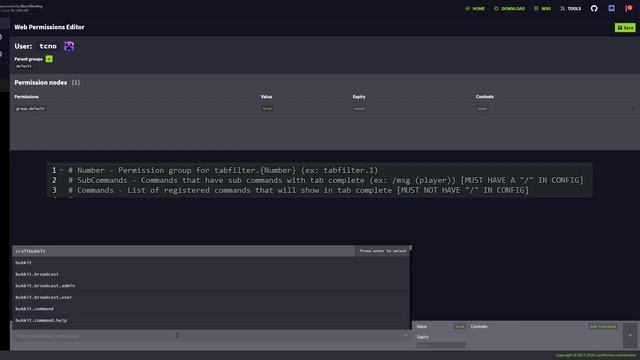Click the group.default permission node

[30, 109]
